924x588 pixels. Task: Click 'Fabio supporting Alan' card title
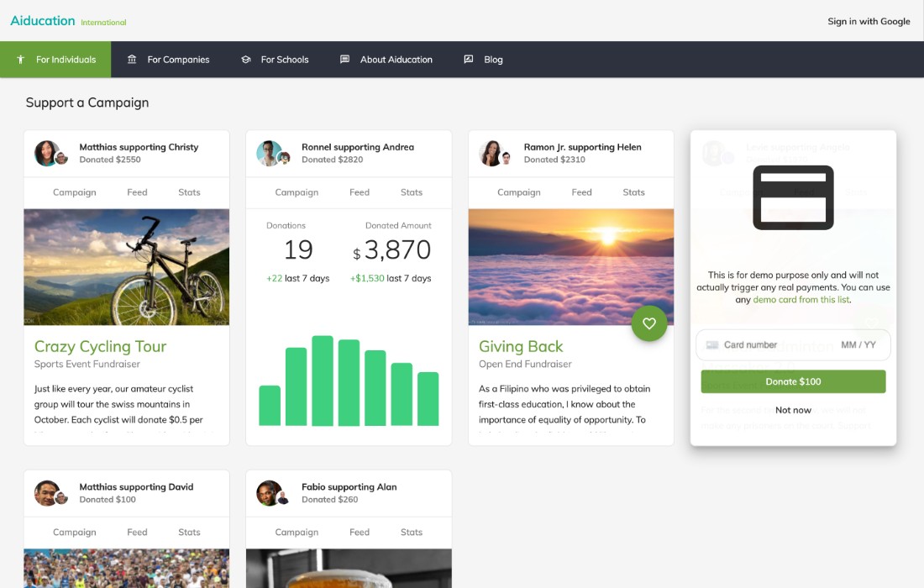(x=349, y=487)
